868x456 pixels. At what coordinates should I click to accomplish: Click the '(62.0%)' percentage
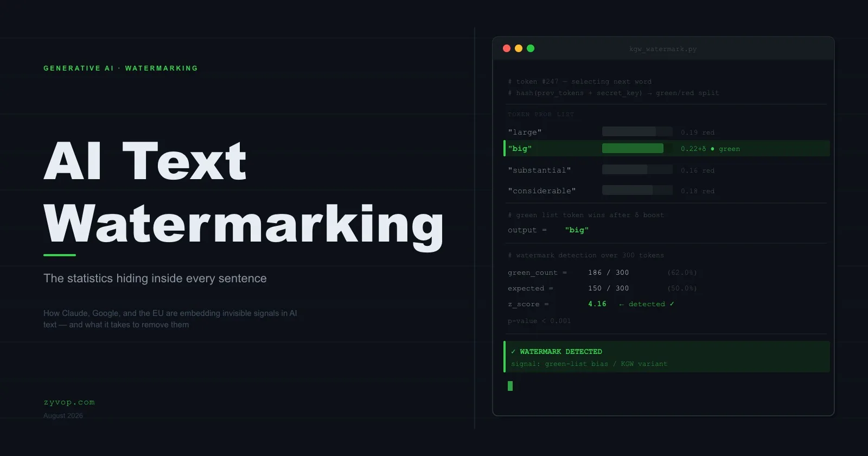682,273
